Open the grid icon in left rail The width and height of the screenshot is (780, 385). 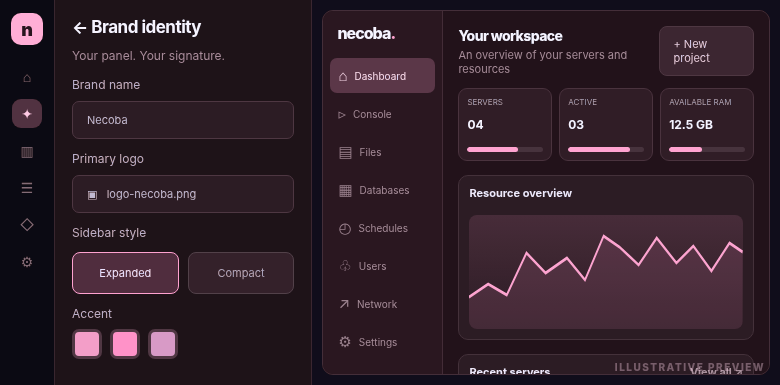pyautogui.click(x=27, y=152)
